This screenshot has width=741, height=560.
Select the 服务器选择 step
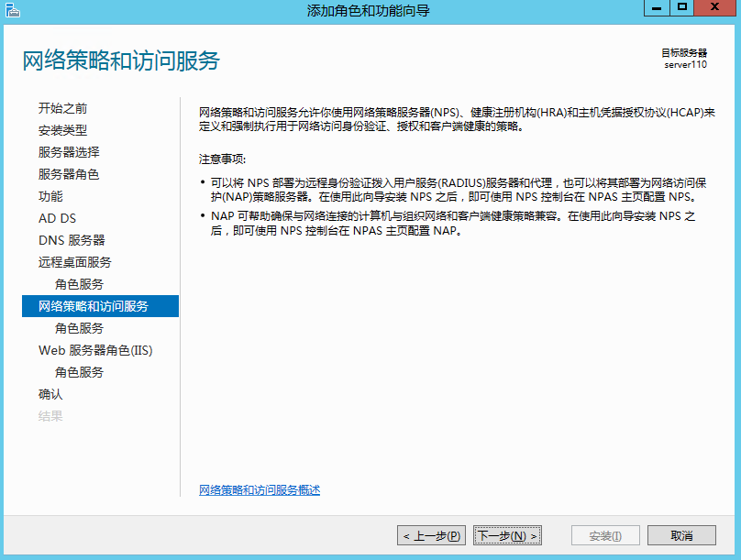coord(69,152)
